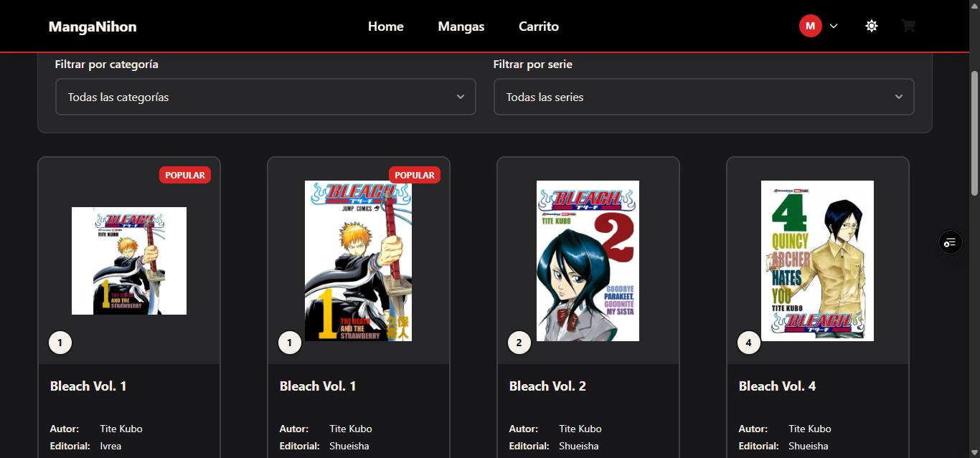
Task: Click volume badge 4 on Bleach Vol. 4
Action: (x=749, y=343)
